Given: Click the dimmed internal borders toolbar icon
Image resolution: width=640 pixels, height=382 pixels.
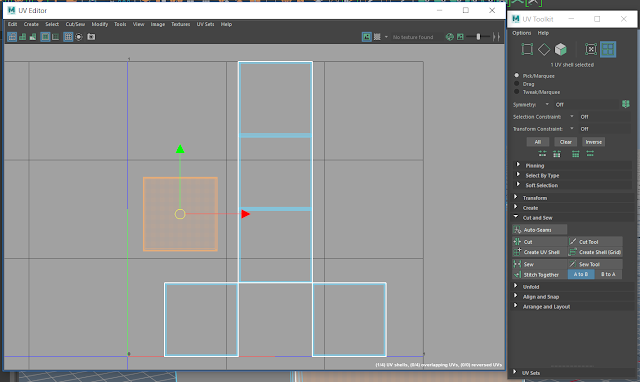Looking at the screenshot, I should click(x=56, y=37).
